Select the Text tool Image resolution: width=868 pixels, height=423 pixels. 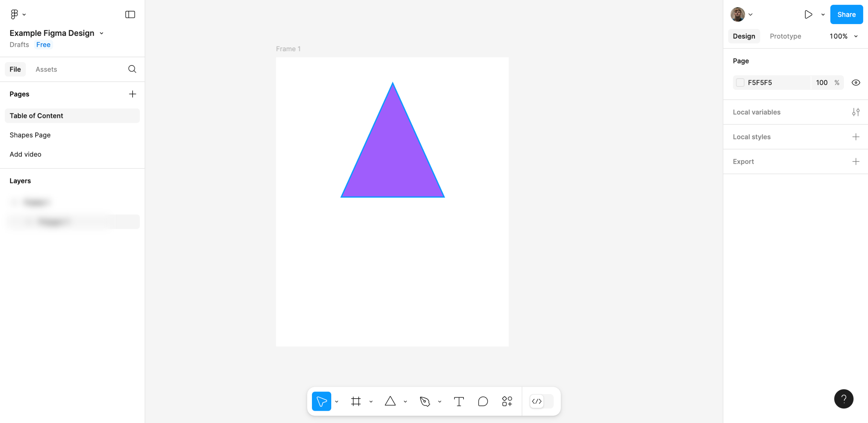coord(459,401)
